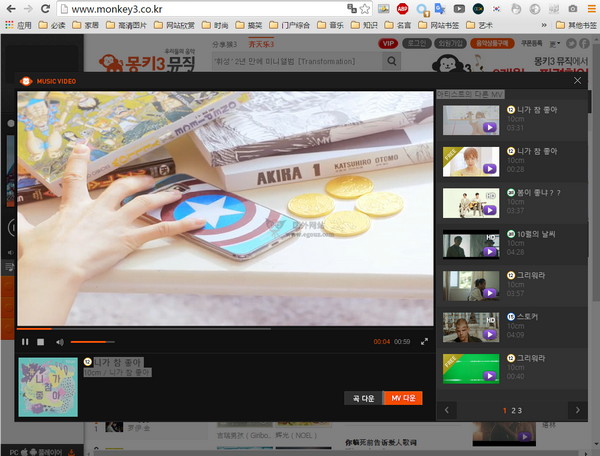Click the red VIP button in header
600x456 pixels.
click(388, 43)
